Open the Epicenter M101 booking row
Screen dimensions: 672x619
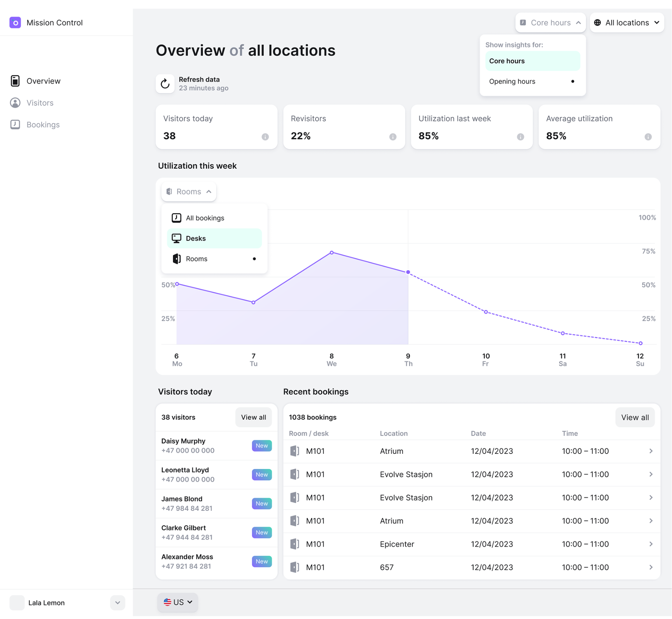pos(471,544)
